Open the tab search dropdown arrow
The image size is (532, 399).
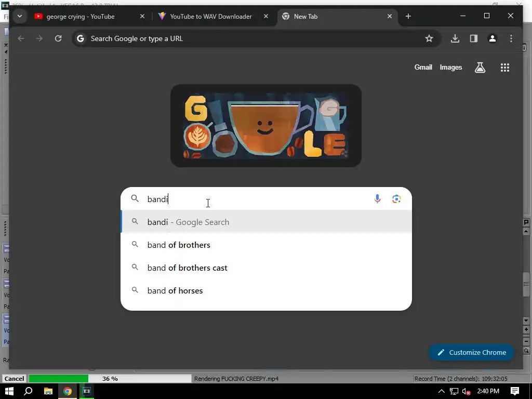pos(20,16)
